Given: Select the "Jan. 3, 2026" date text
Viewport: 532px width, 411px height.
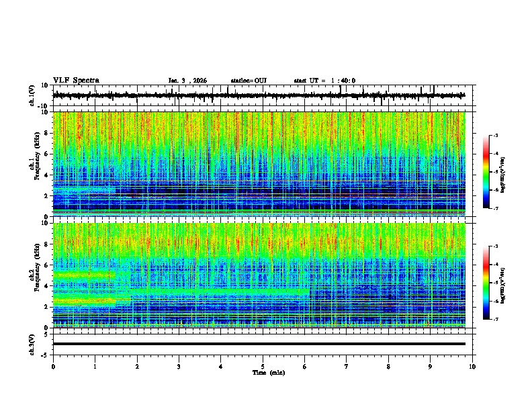Looking at the screenshot, I should pos(187,81).
